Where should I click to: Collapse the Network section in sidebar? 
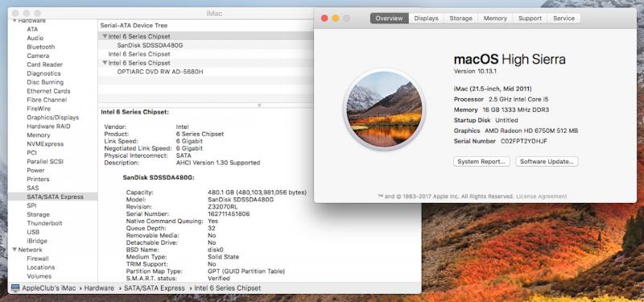pos(14,250)
